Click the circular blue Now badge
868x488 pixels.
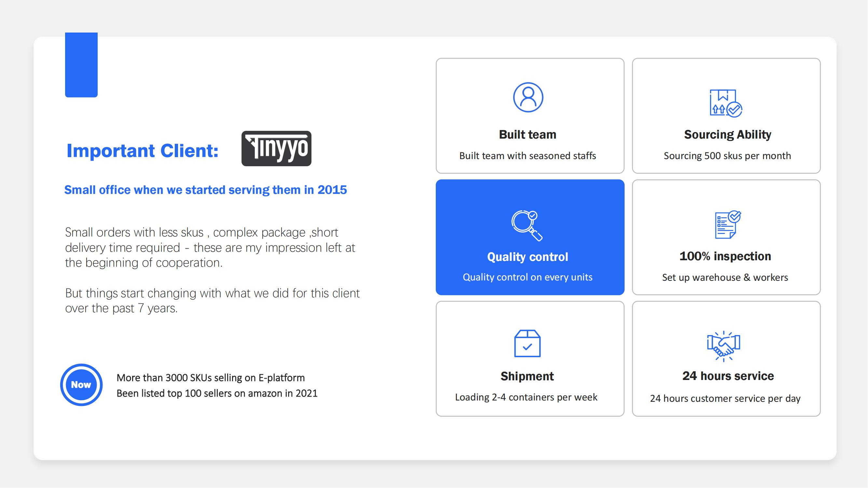81,385
